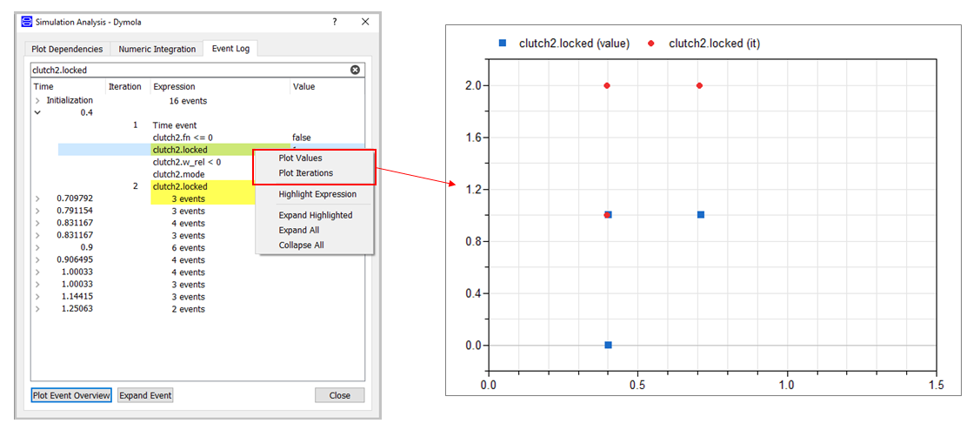
Task: Click Plot Event Overview button
Action: 71,396
